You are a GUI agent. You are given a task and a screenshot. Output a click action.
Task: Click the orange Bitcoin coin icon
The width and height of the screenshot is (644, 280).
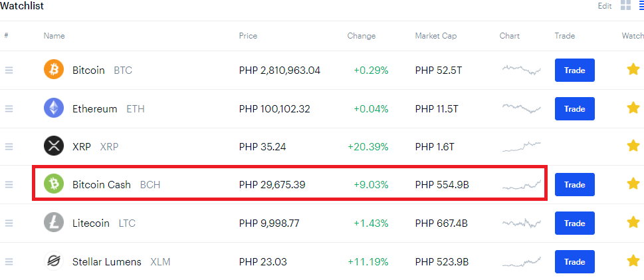point(54,70)
